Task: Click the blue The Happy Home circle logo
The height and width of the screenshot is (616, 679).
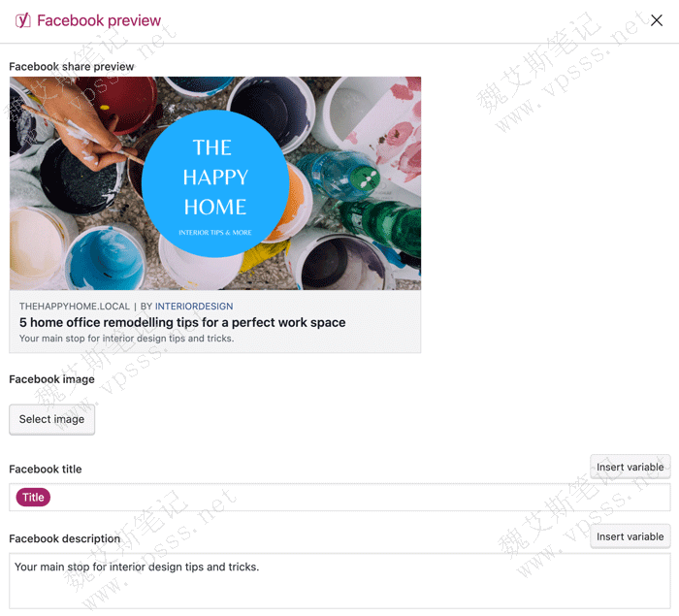Action: pyautogui.click(x=215, y=183)
